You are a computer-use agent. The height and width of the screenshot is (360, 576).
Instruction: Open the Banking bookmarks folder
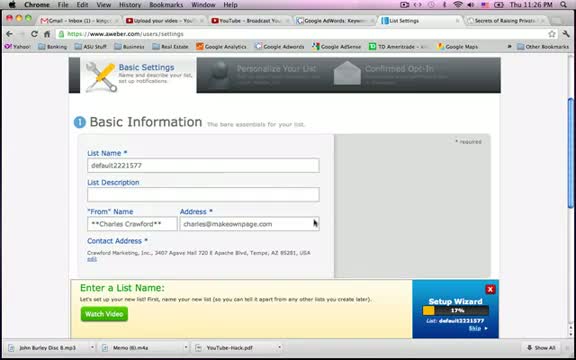pos(53,47)
